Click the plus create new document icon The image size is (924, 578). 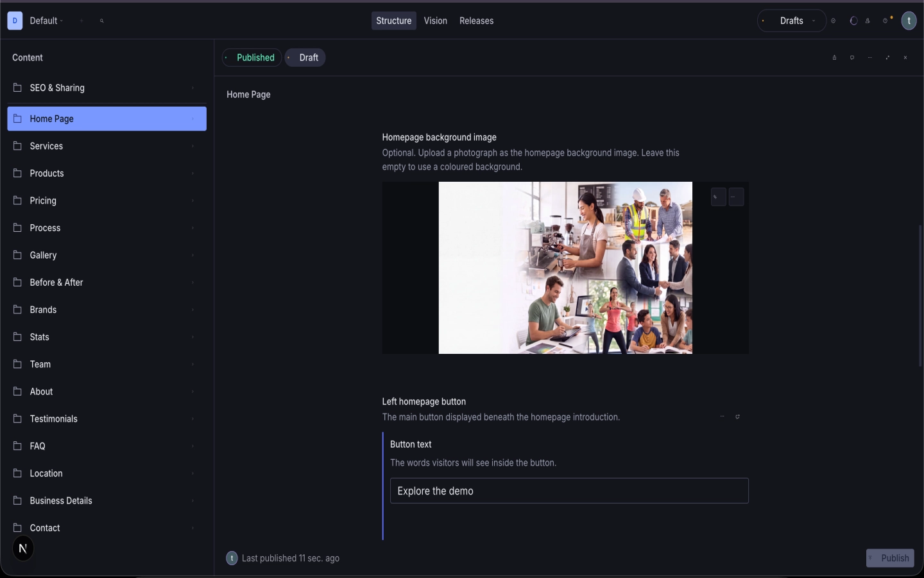point(81,21)
